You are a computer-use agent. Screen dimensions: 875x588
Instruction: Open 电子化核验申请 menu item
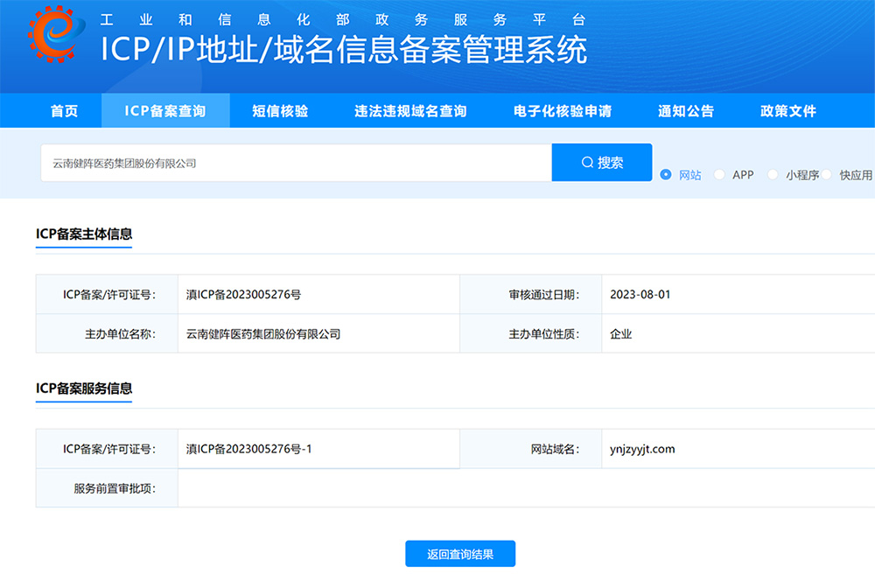point(563,111)
